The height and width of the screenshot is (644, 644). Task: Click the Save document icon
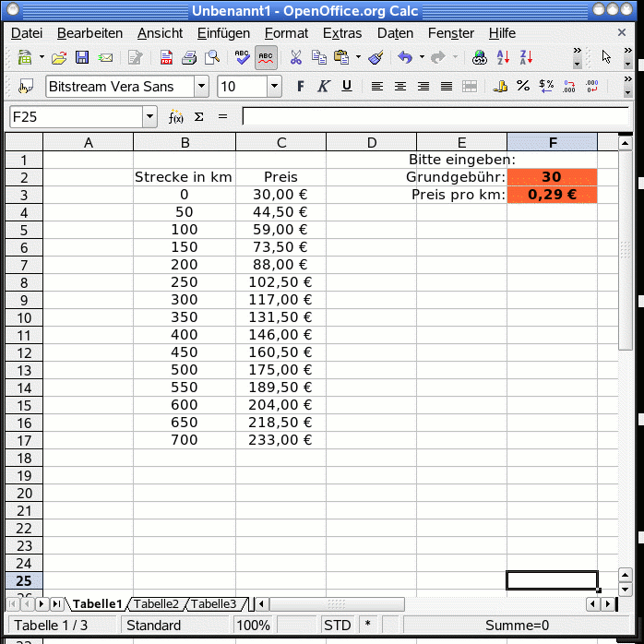point(82,57)
